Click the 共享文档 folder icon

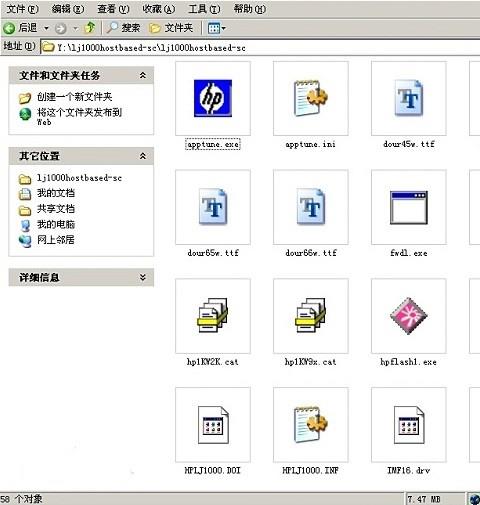(x=25, y=210)
